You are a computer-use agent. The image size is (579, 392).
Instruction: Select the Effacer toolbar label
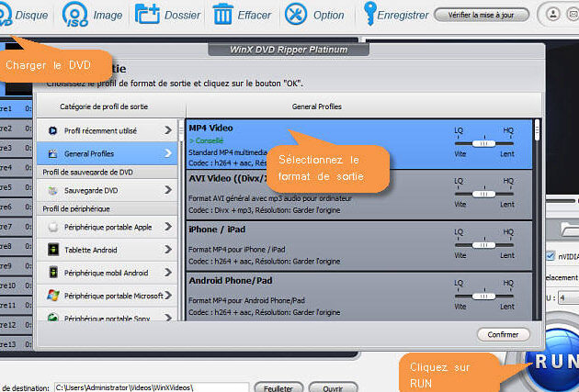[x=254, y=15]
